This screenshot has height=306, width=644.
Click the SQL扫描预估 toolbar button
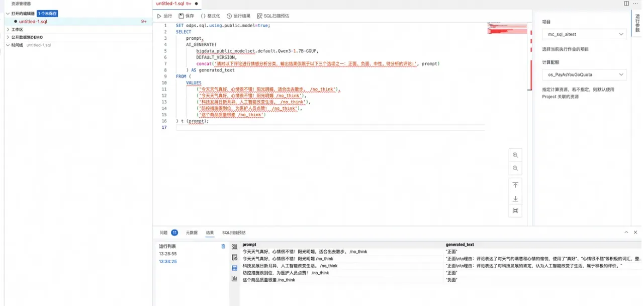(x=273, y=16)
